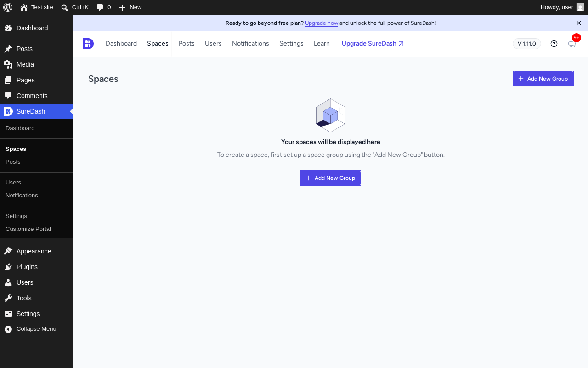Click the 9+ notification badge
The height and width of the screenshot is (368, 588).
point(577,38)
